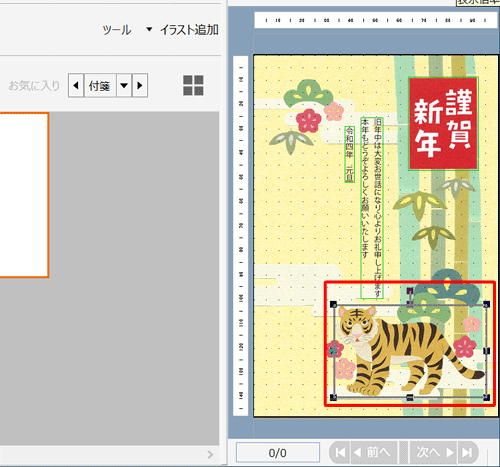Expand the ツール dropdown arrow
Screen dimensions: 500x467
click(x=149, y=29)
